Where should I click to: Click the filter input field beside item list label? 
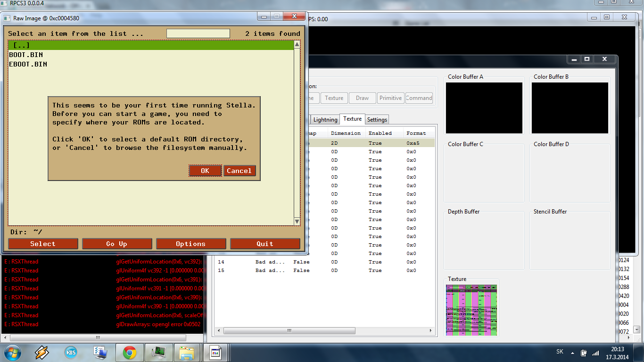[x=198, y=33]
